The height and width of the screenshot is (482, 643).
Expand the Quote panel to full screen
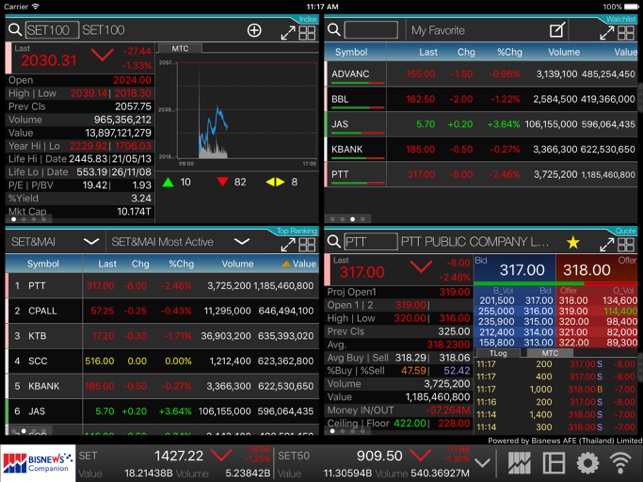click(607, 244)
